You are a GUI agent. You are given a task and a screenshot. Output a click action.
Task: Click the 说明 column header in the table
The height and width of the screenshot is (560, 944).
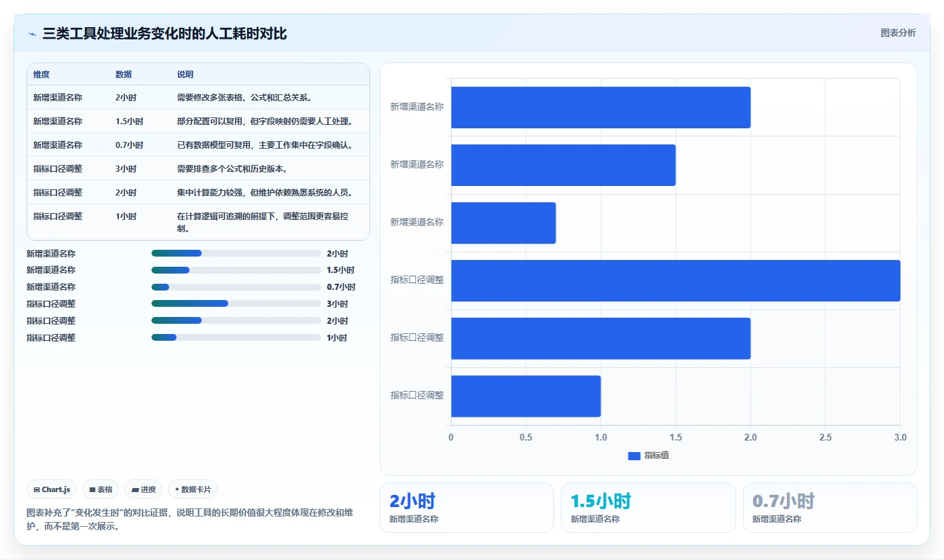(x=185, y=75)
